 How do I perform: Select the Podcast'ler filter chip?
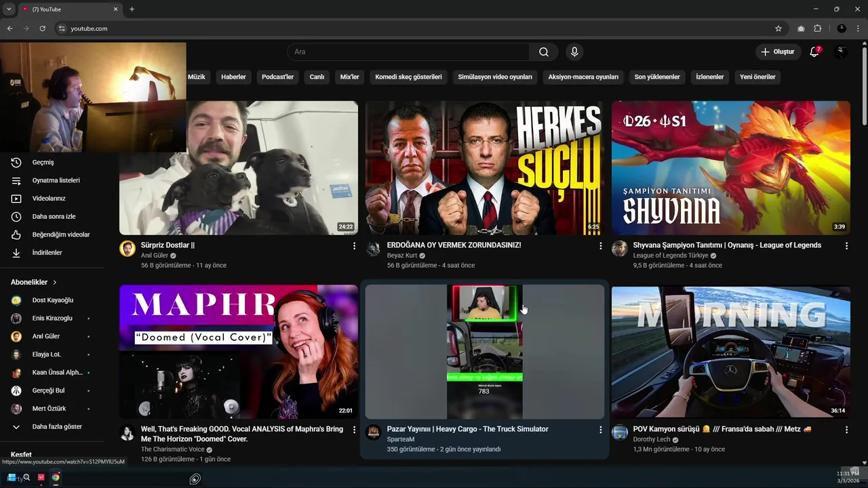point(278,77)
